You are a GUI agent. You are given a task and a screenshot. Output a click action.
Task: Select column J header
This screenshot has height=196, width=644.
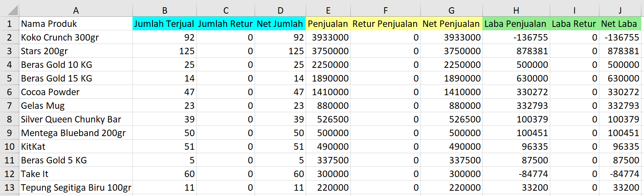[x=620, y=10]
